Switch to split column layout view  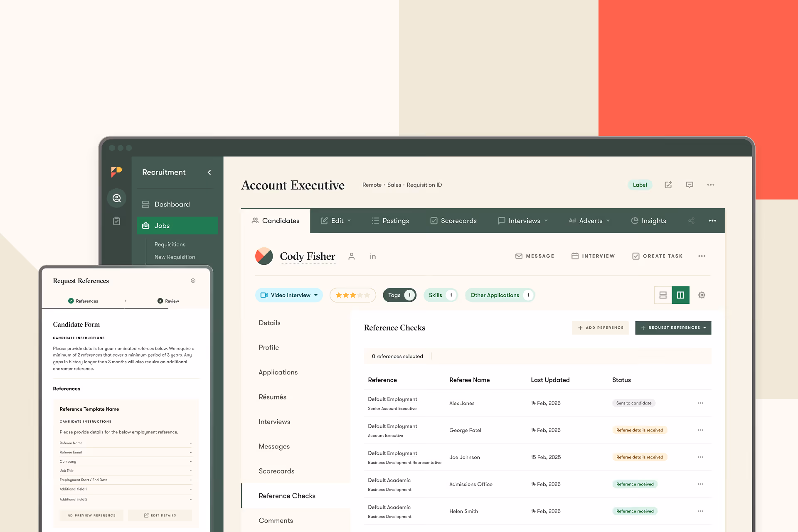(x=681, y=295)
